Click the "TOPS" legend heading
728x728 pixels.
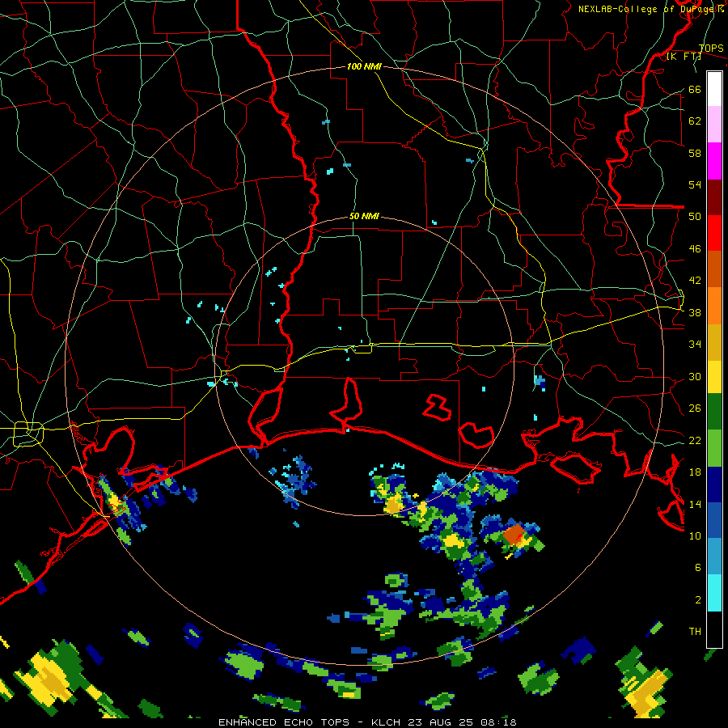711,48
